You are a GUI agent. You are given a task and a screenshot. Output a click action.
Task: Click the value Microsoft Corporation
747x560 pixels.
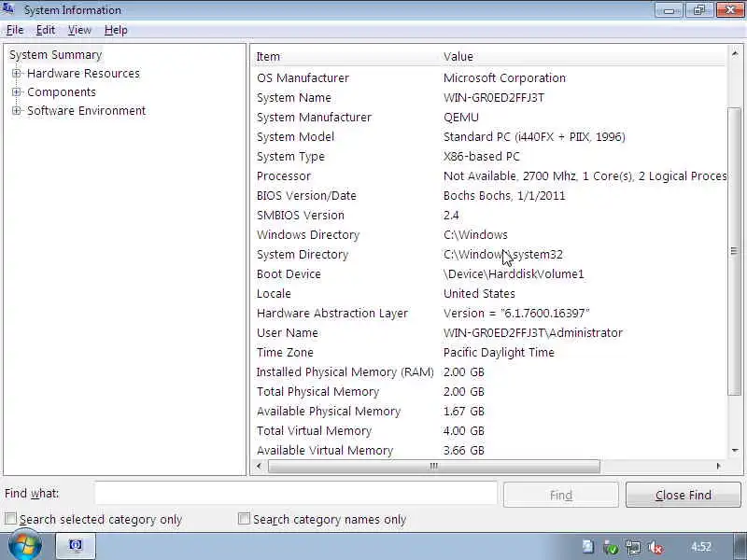point(504,78)
